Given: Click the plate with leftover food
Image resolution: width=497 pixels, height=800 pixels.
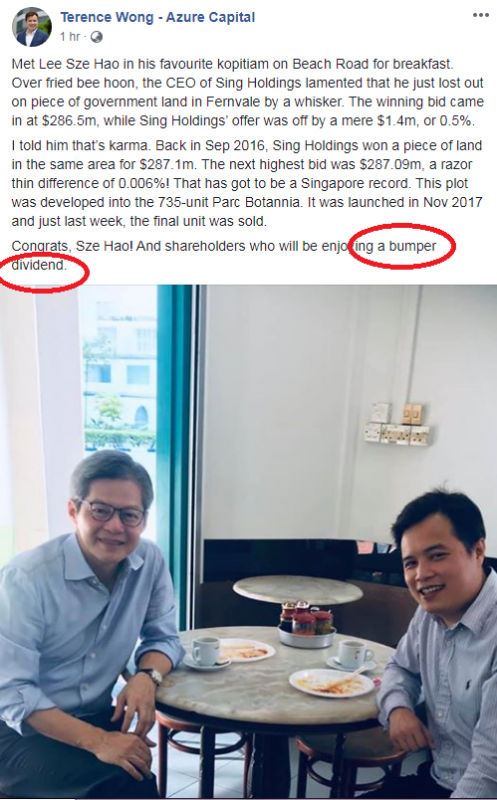Looking at the screenshot, I should [332, 683].
